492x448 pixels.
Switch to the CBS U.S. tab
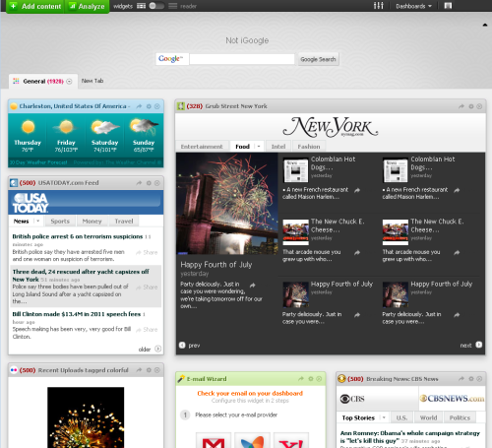click(401, 417)
